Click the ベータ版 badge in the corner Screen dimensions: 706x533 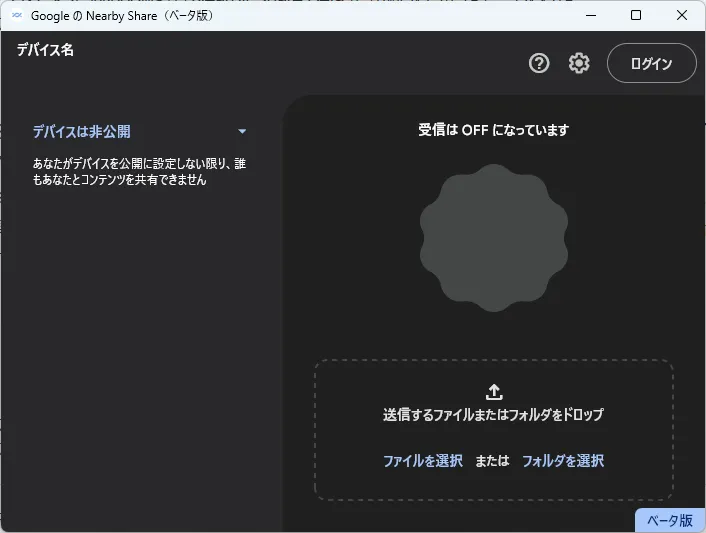pyautogui.click(x=669, y=520)
